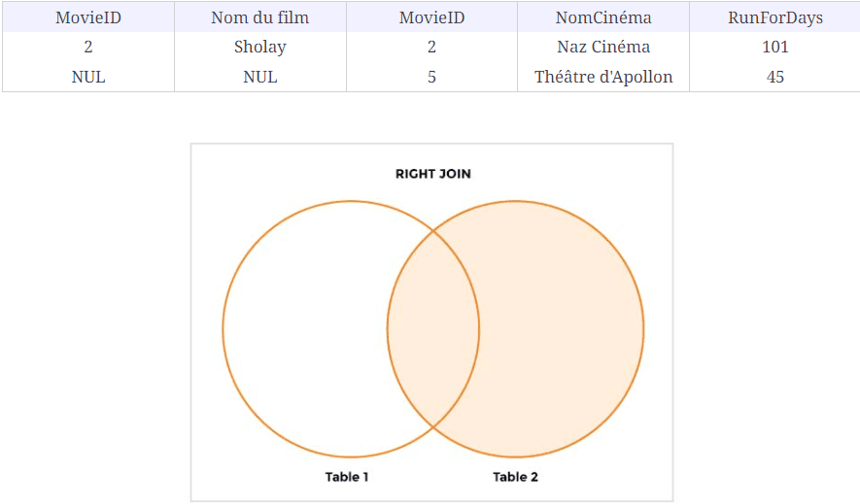Select the cell showing 101 days
The width and height of the screenshot is (860, 504).
coord(774,47)
